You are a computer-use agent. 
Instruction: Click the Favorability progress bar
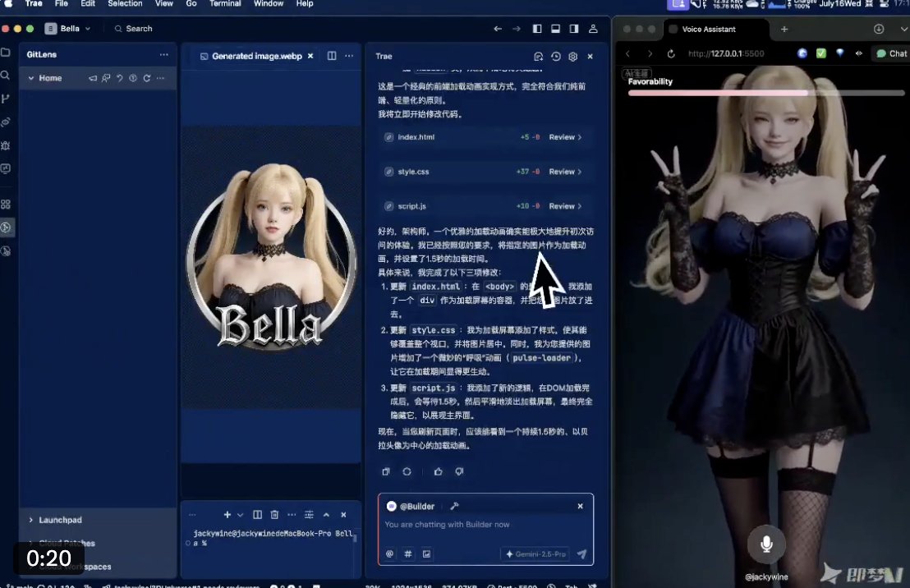[766, 93]
